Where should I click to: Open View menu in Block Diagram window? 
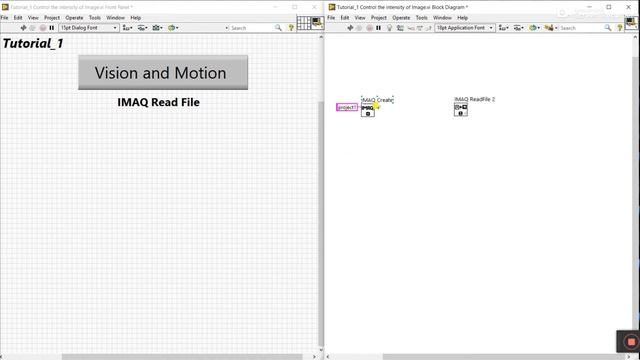(360, 18)
